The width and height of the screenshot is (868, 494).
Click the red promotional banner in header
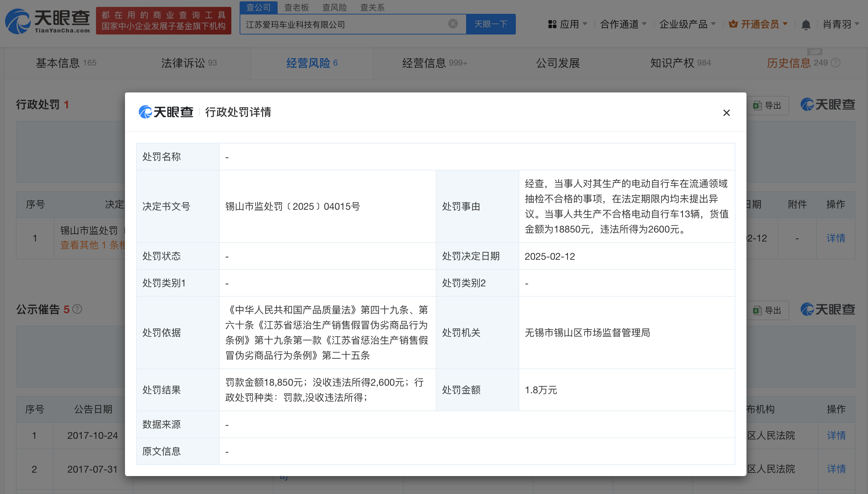click(164, 21)
